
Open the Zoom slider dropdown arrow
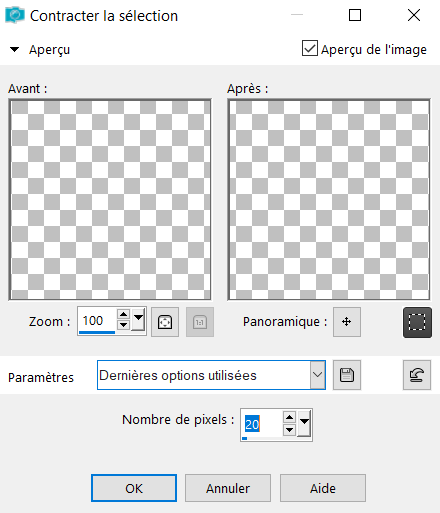pyautogui.click(x=138, y=319)
